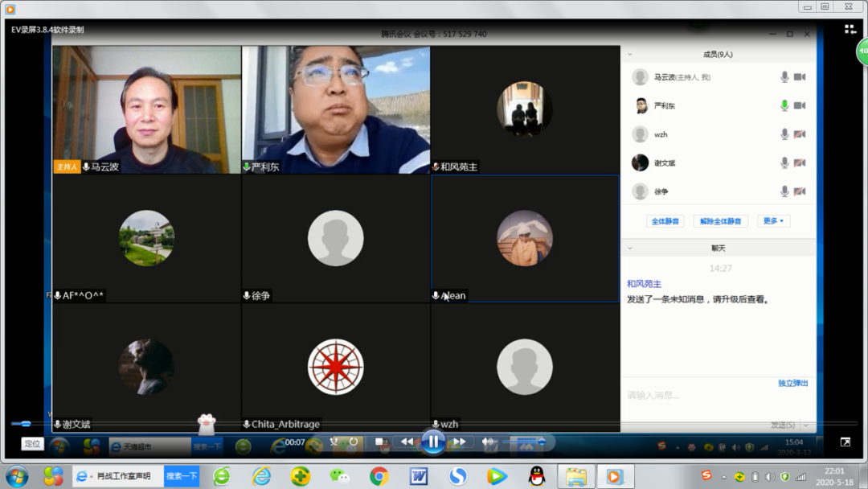Click the rewind button in player controls
Screen dimensions: 868x489
pos(407,442)
